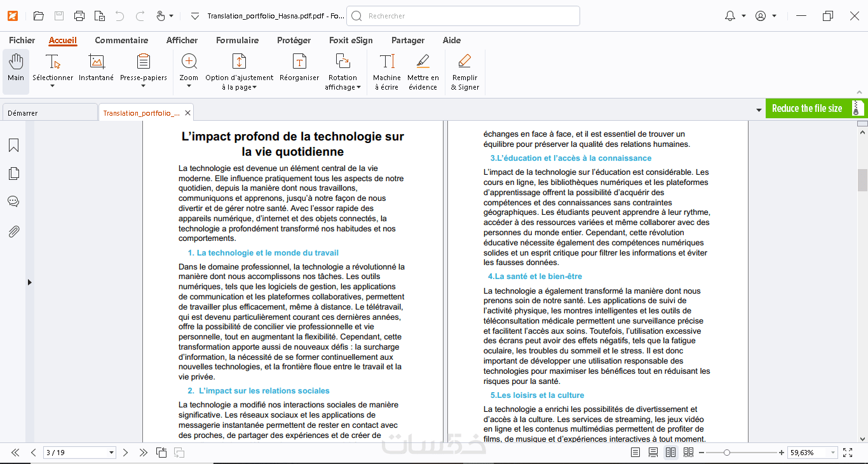This screenshot has height=464, width=868.
Task: Print the document with the printer icon
Action: pos(79,16)
